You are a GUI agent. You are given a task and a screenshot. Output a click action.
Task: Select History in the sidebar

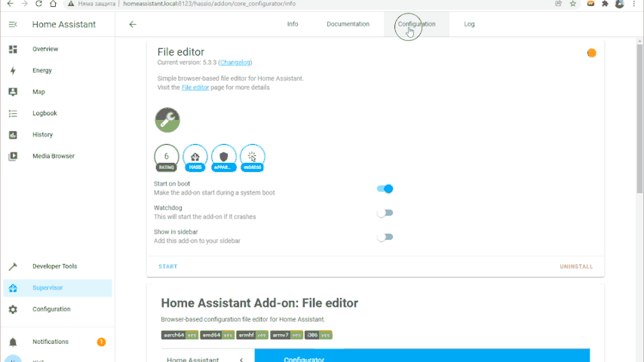click(57, 135)
